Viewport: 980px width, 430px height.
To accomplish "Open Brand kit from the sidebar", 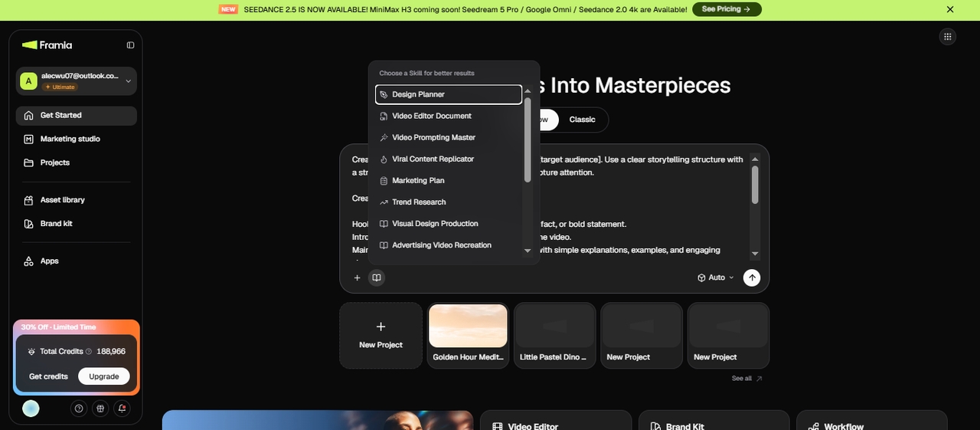I will pos(76,223).
